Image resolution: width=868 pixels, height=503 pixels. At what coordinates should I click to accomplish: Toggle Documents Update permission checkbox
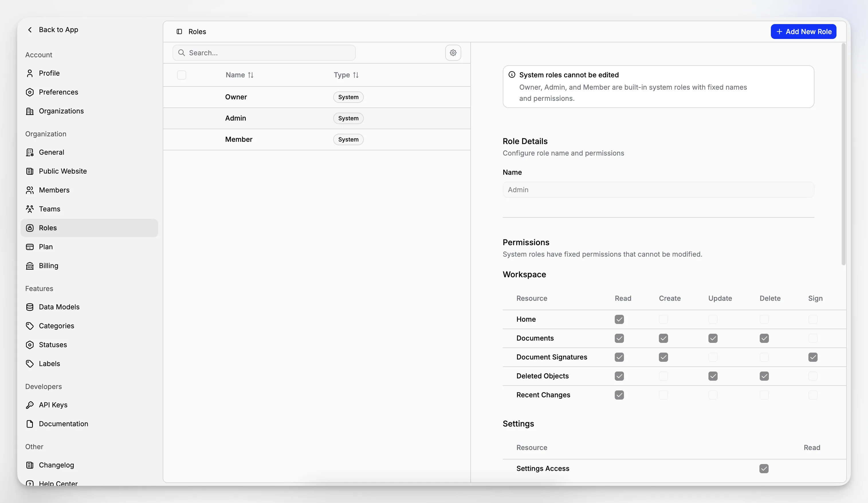tap(713, 338)
